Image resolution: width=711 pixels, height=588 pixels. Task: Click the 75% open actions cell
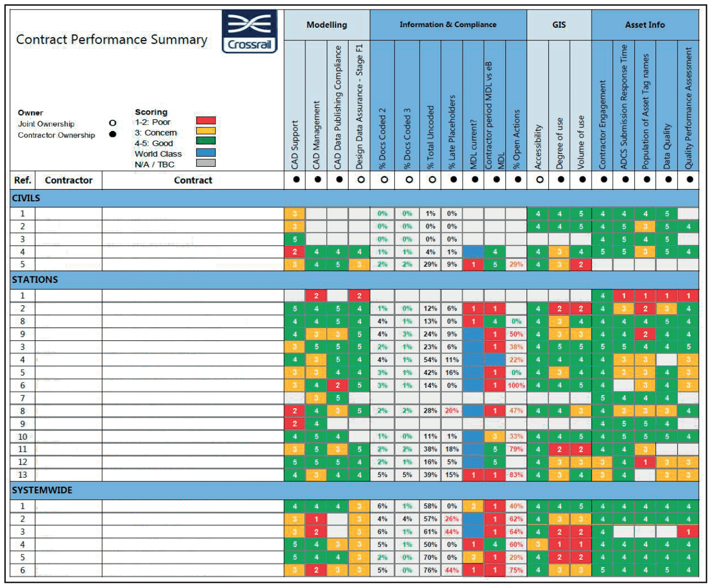point(516,570)
